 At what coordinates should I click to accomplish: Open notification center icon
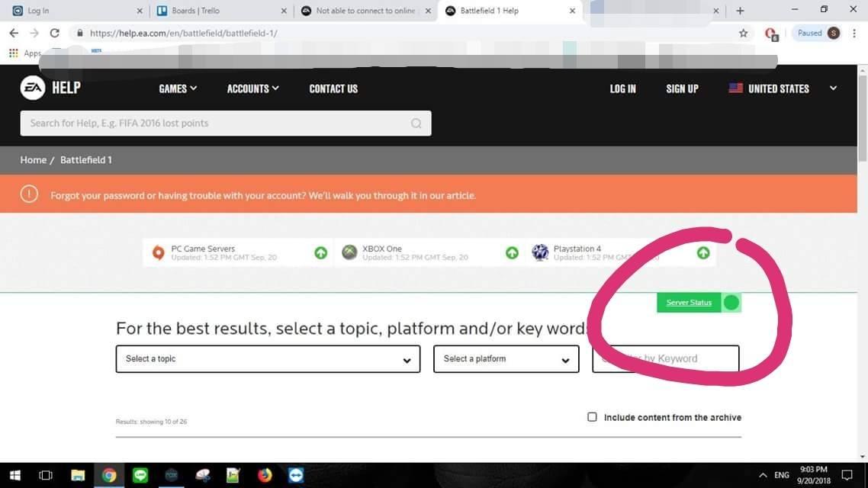point(847,475)
